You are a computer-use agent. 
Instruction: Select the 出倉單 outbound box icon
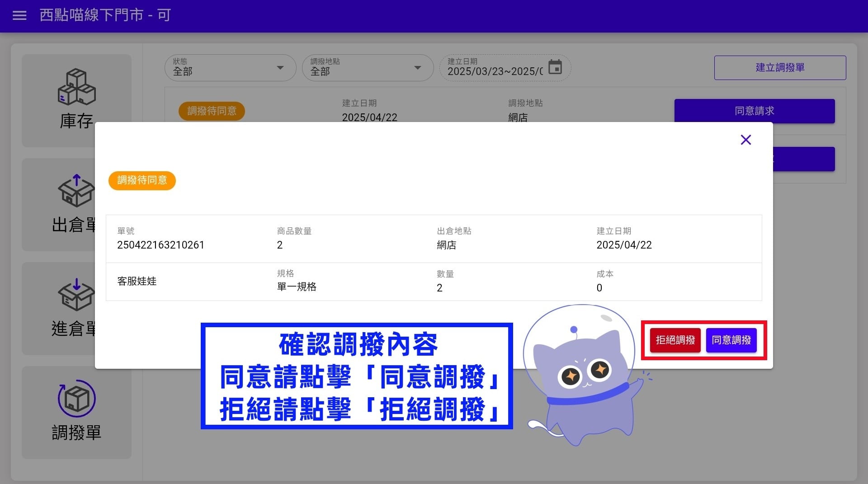click(x=76, y=191)
